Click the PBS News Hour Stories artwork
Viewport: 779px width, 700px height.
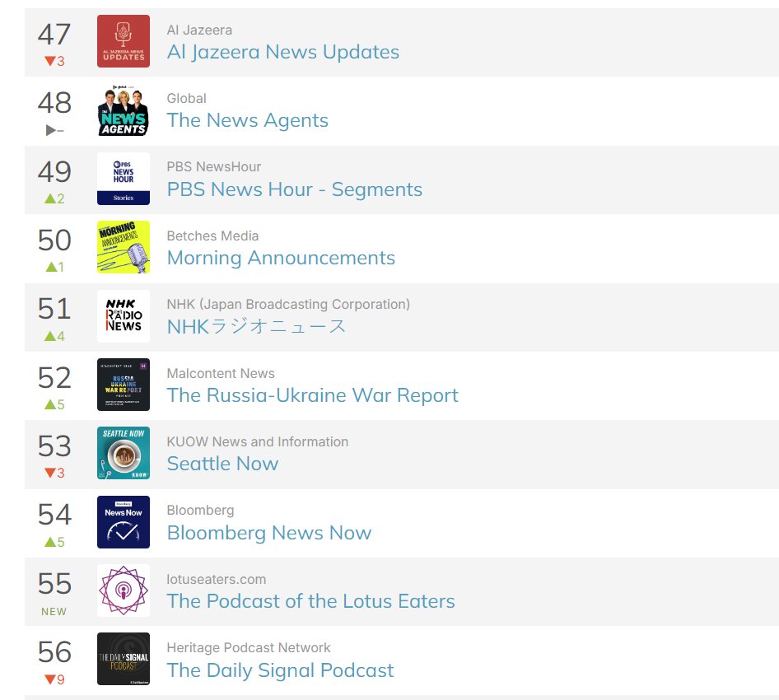pyautogui.click(x=124, y=179)
